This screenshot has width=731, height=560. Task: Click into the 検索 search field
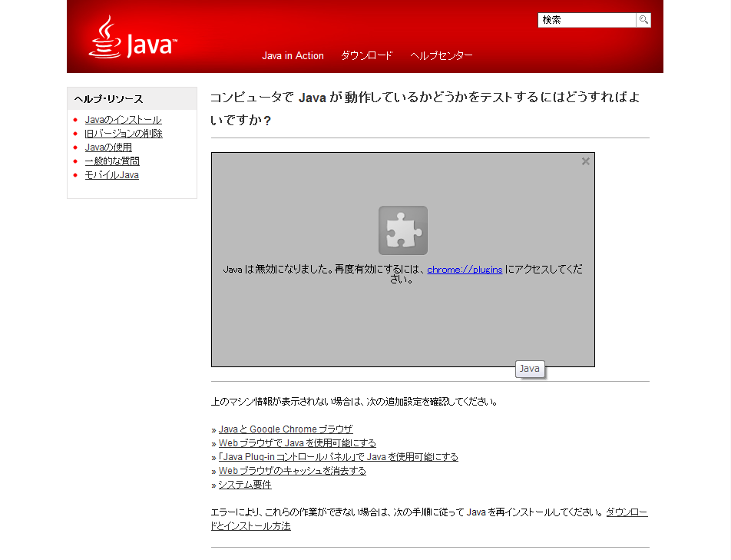pyautogui.click(x=587, y=20)
